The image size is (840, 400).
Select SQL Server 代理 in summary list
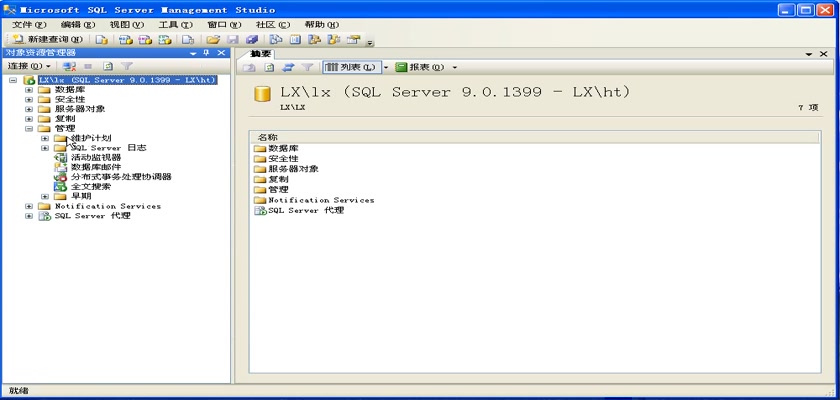coord(306,210)
